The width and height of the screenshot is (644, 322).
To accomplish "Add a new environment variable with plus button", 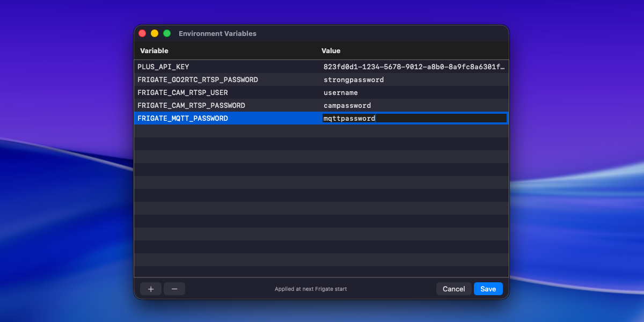I will 151,289.
